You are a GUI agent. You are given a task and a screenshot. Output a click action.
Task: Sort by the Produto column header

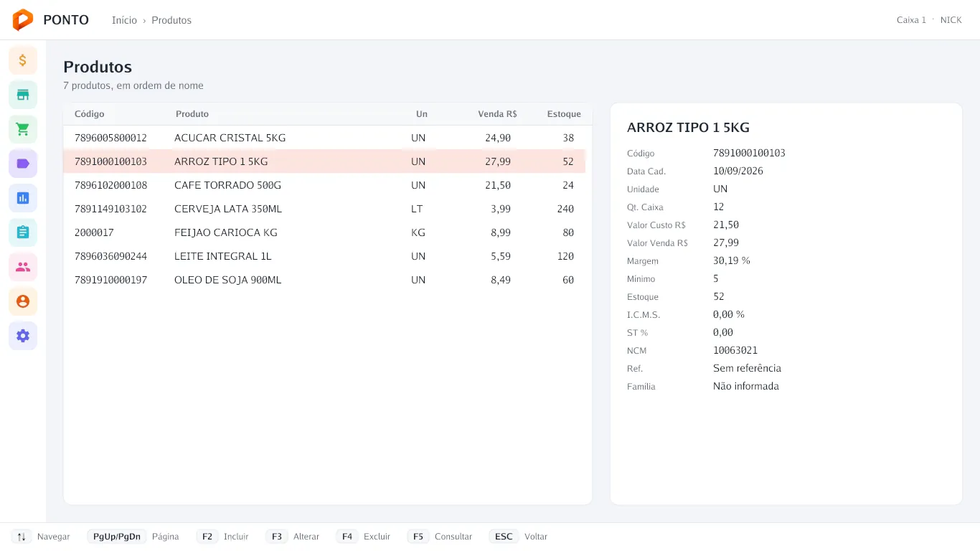[192, 114]
